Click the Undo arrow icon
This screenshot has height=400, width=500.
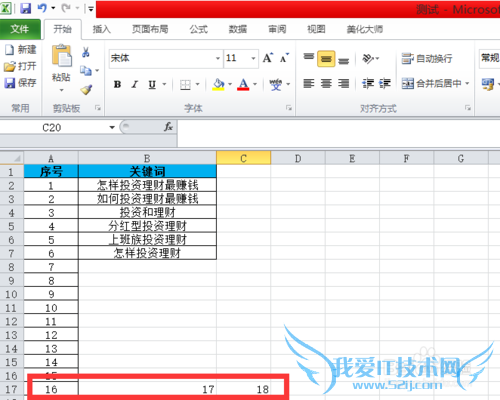(x=42, y=8)
